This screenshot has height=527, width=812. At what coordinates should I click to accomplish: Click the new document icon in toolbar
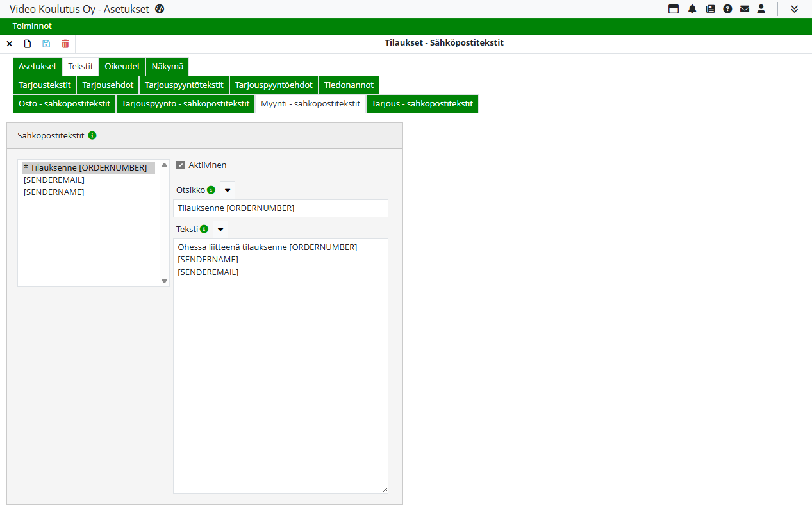[x=28, y=44]
